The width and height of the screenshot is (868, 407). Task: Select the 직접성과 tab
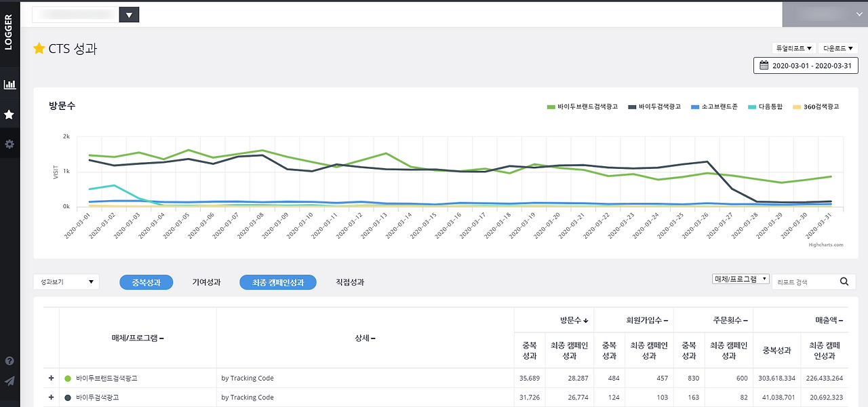pos(350,282)
